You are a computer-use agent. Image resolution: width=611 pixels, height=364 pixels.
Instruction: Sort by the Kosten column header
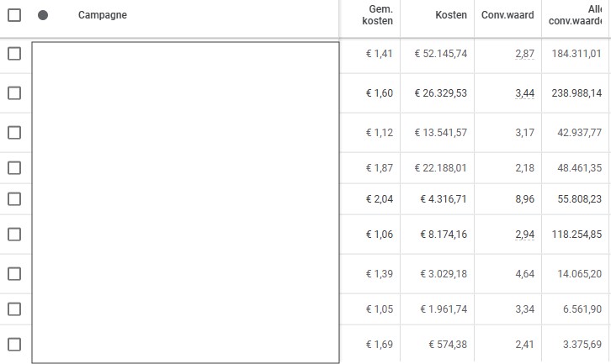[451, 15]
